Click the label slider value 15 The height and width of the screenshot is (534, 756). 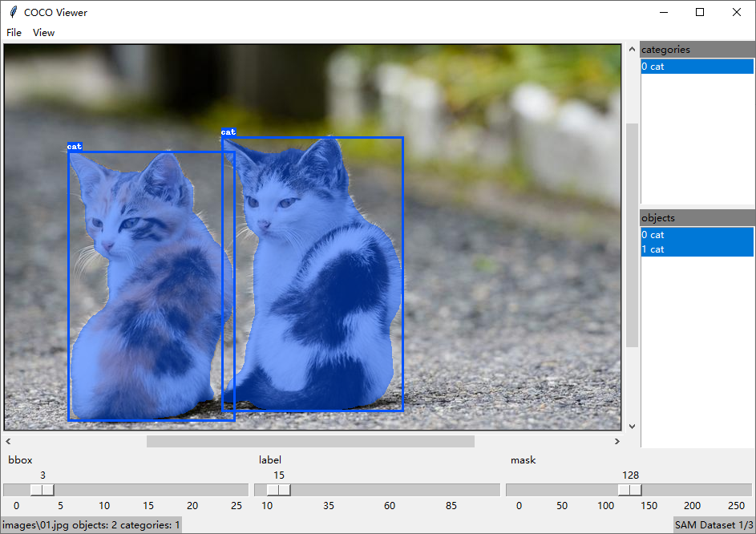tap(279, 475)
